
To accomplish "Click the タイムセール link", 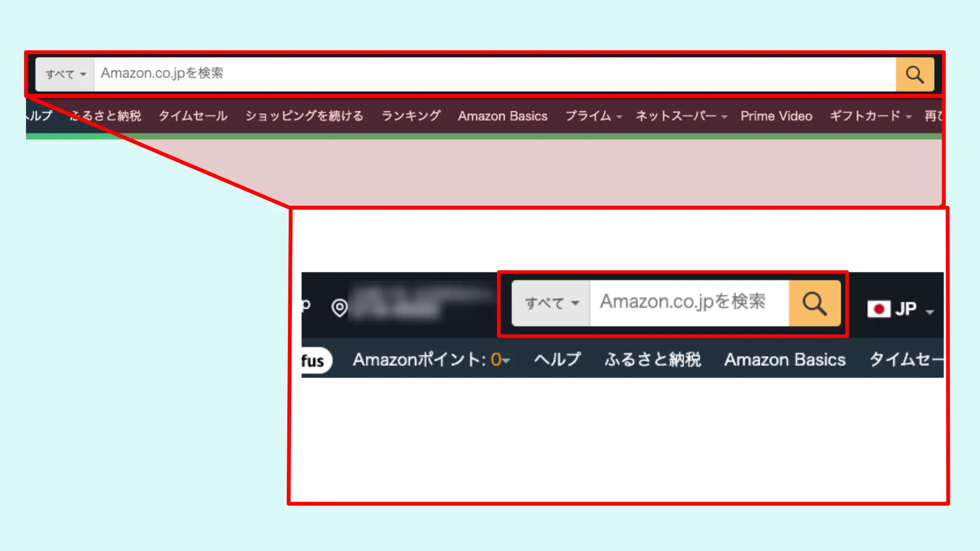I will pyautogui.click(x=192, y=116).
